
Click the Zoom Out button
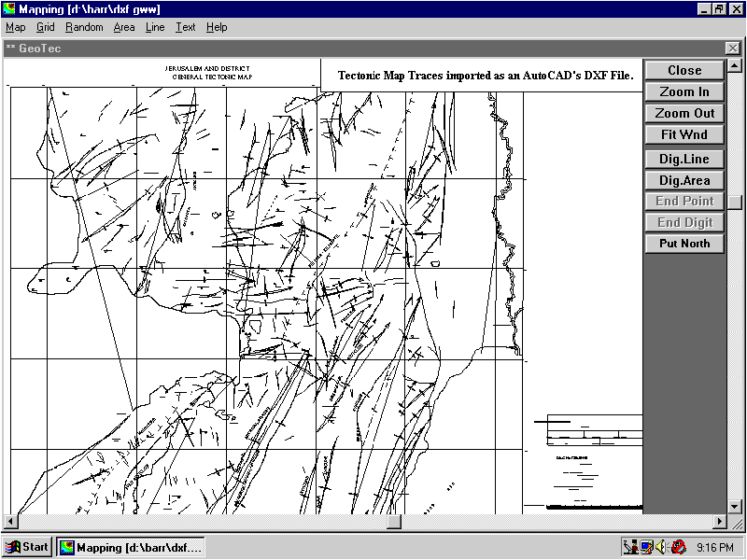684,113
